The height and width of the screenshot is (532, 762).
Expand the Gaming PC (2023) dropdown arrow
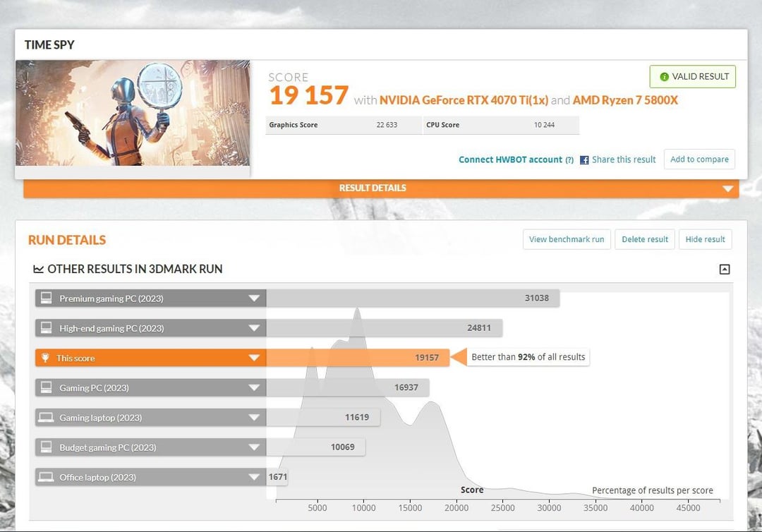point(254,387)
